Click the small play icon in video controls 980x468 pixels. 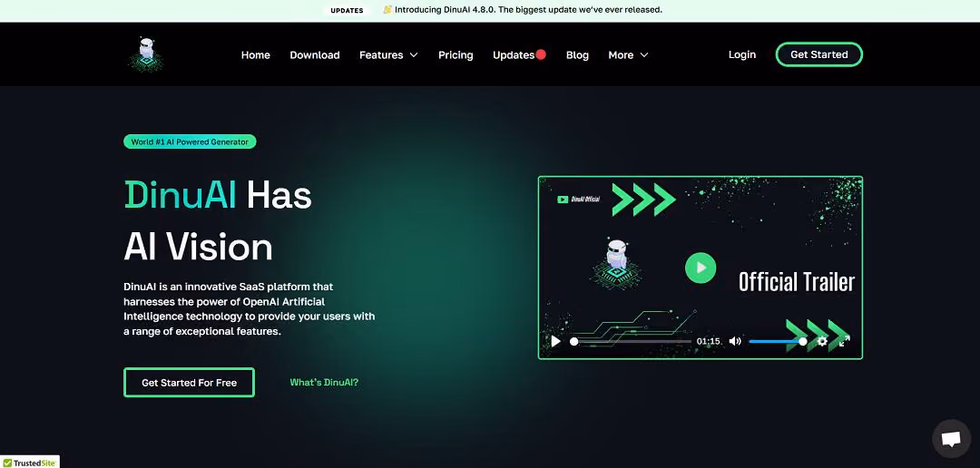click(555, 341)
